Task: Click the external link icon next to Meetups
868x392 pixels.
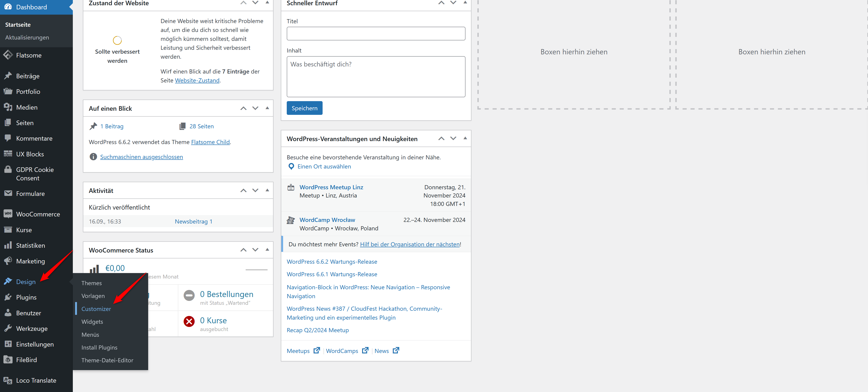Action: pyautogui.click(x=316, y=350)
